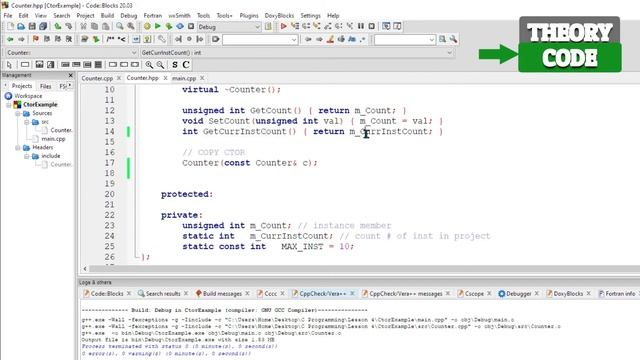Screen dimensions: 640x360
Task: Click the DoxyBlocks line comment *< icon
Action: pos(122,39)
